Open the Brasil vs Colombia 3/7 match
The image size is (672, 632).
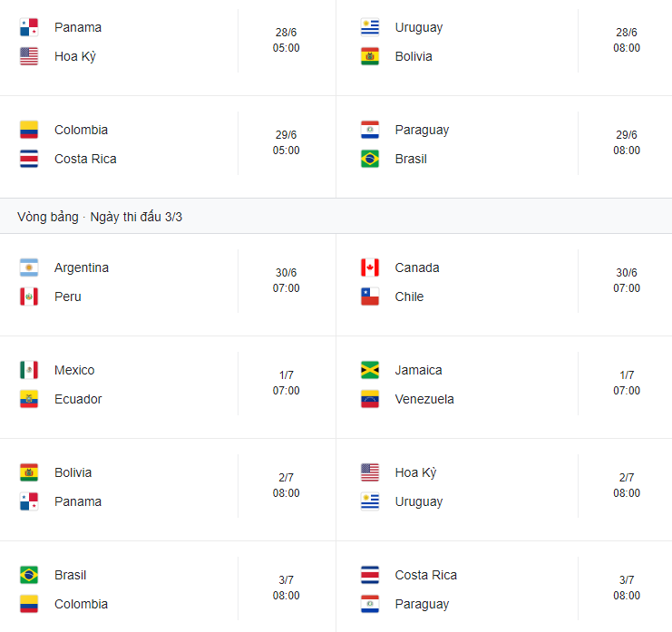tap(168, 587)
